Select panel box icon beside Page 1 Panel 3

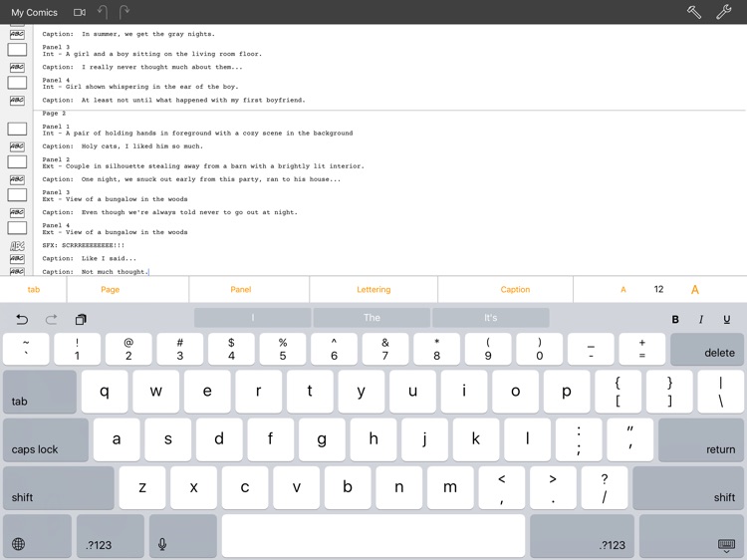17,50
